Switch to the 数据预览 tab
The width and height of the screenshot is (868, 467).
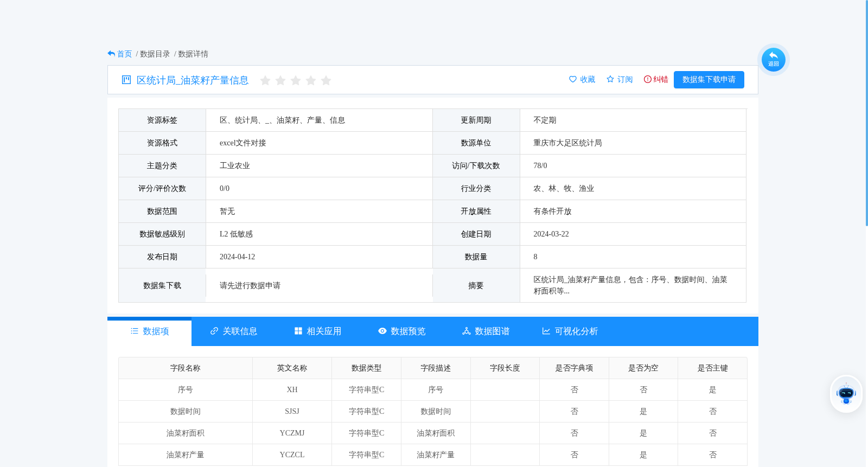pos(402,331)
